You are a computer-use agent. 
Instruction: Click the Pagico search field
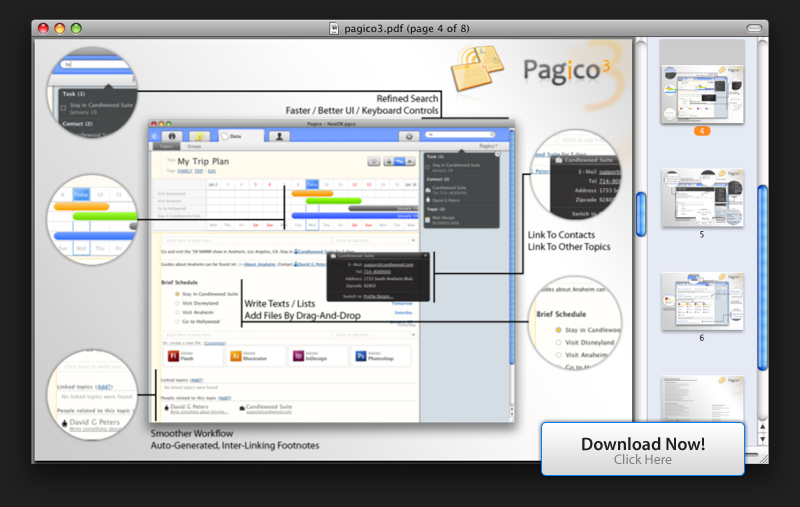tap(460, 135)
